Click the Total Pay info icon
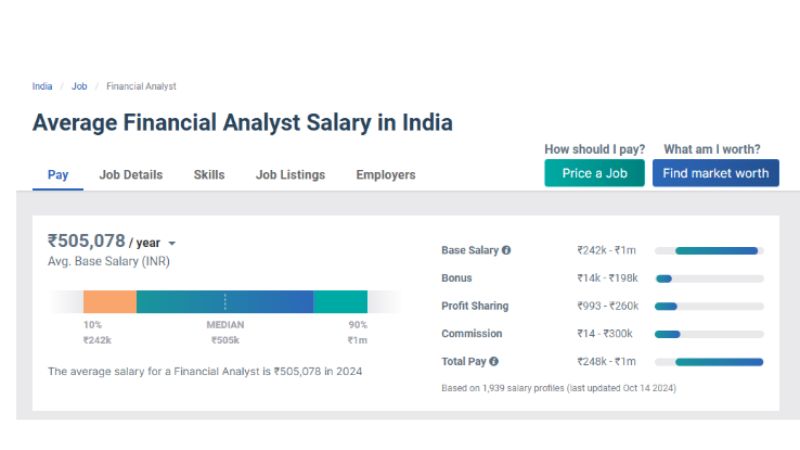 pyautogui.click(x=494, y=361)
